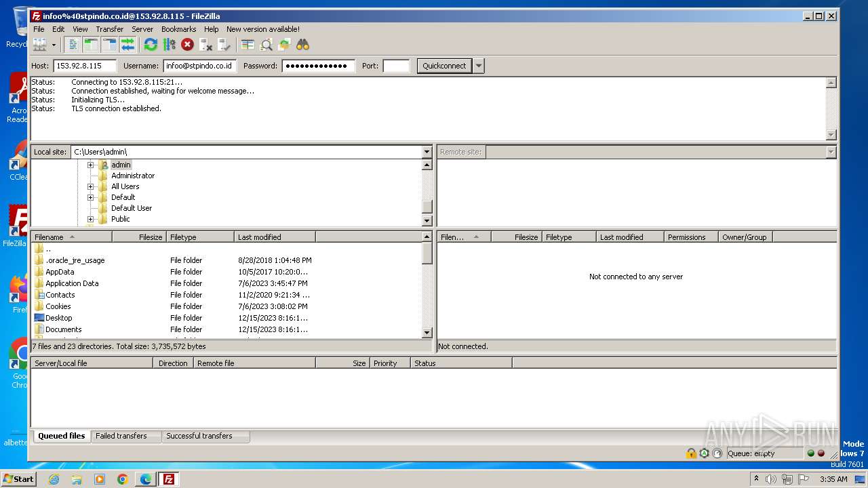Select the Contacts folder row
This screenshot has height=488, width=868.
pos(226,295)
